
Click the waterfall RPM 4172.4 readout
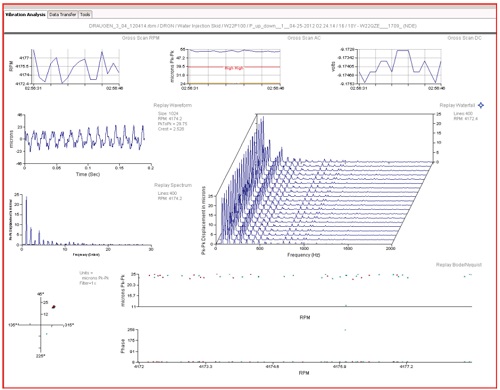point(466,119)
